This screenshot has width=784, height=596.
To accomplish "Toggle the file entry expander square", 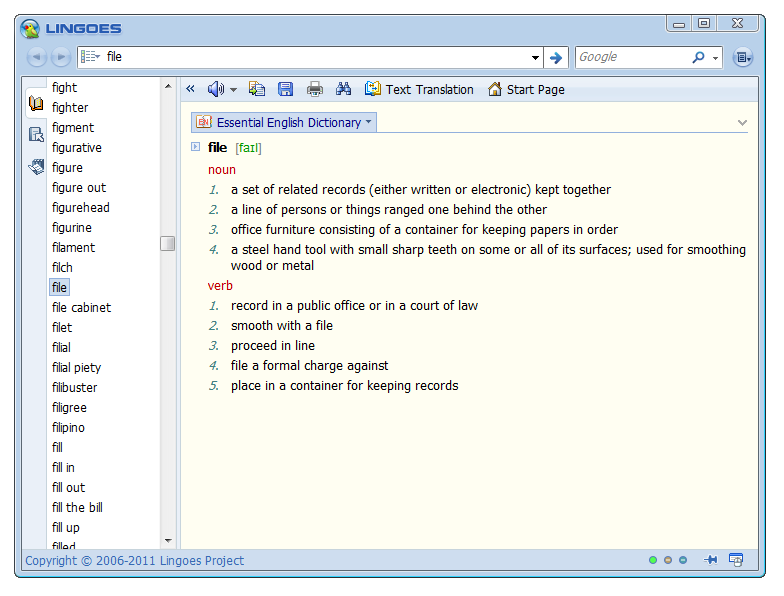I will click(196, 146).
